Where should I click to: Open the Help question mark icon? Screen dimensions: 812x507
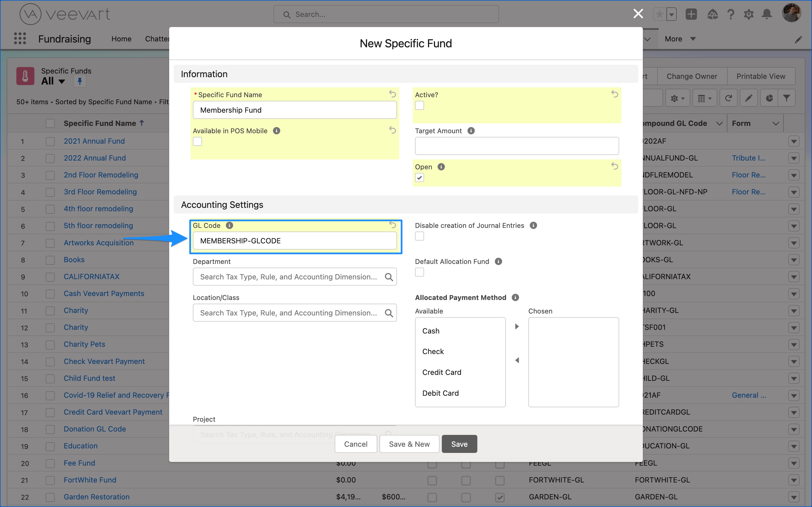pos(731,14)
